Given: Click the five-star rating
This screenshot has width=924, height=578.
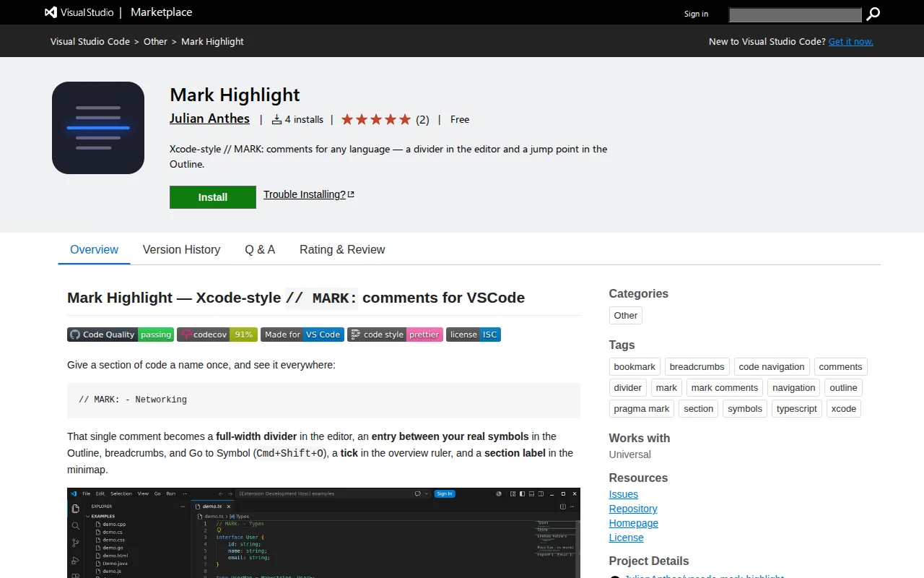Looking at the screenshot, I should coord(376,119).
